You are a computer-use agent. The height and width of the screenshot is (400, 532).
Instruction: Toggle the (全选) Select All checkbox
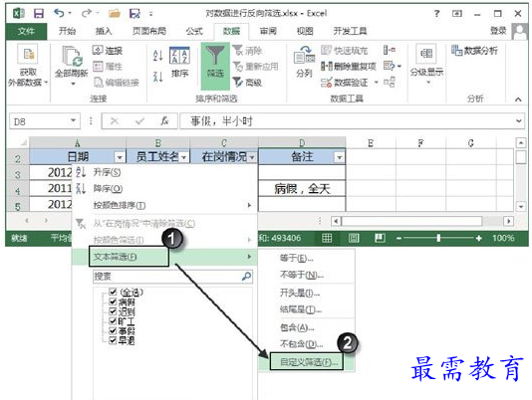click(113, 292)
